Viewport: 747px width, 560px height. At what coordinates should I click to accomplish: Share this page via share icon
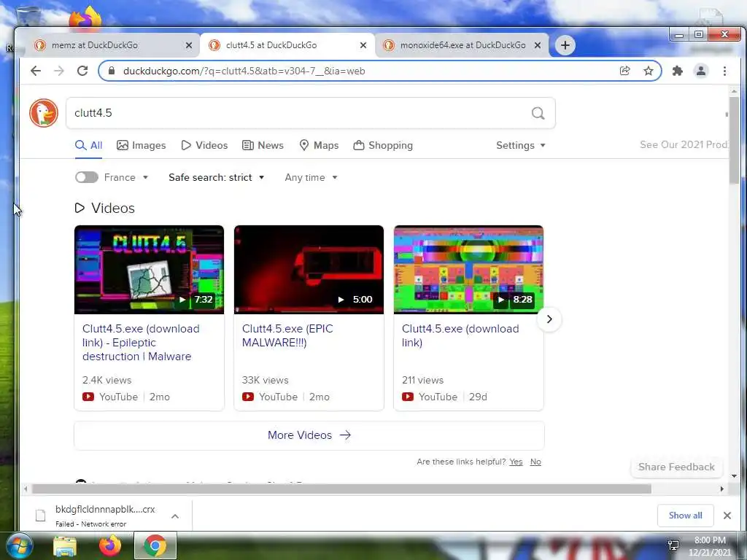pyautogui.click(x=624, y=71)
